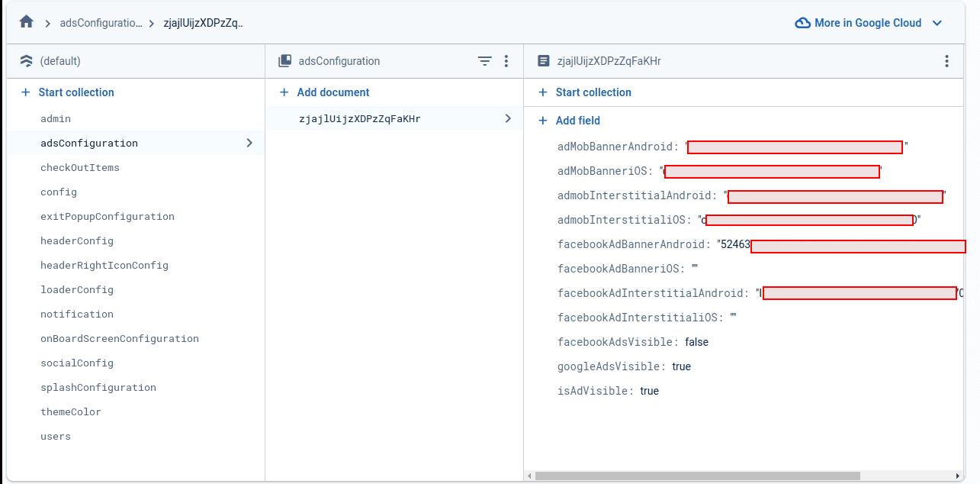Image resolution: width=980 pixels, height=484 pixels.
Task: Open the users collection
Action: point(56,437)
